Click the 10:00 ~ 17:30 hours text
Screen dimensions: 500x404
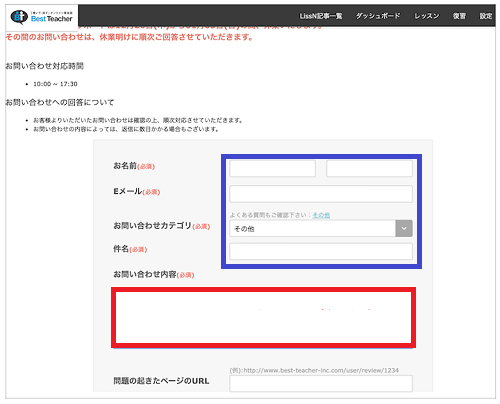pyautogui.click(x=55, y=84)
